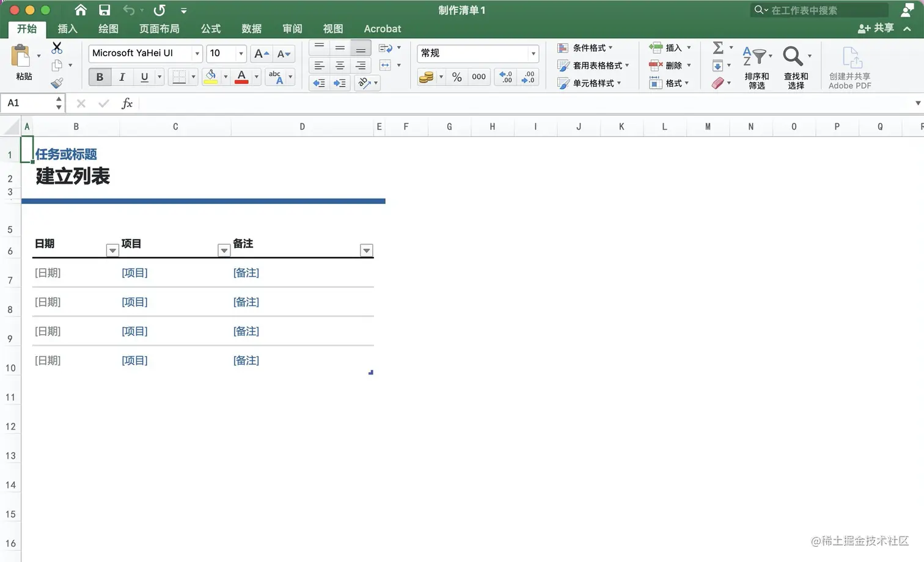This screenshot has width=924, height=562.
Task: Toggle italic formatting
Action: click(122, 77)
